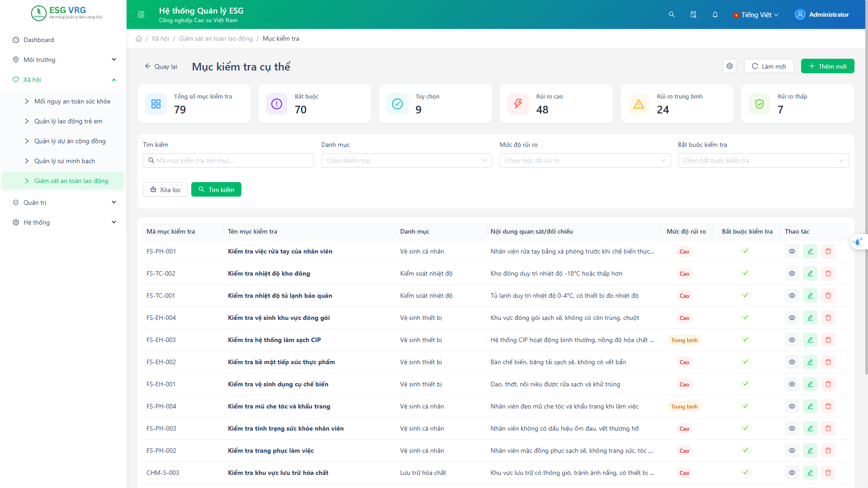View details of FS-EH-002 via eye icon
Viewport: 868px width, 488px height.
point(792,362)
